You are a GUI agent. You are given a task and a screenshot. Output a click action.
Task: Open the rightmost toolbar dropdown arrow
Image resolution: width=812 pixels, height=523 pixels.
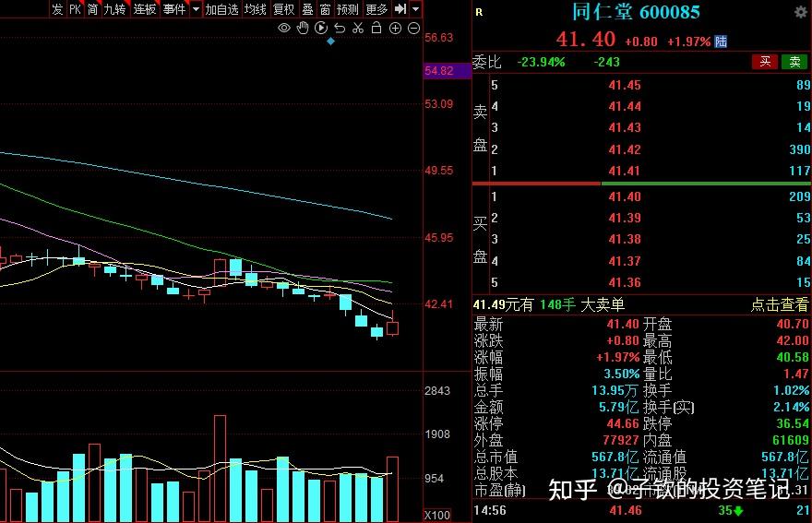(x=415, y=9)
